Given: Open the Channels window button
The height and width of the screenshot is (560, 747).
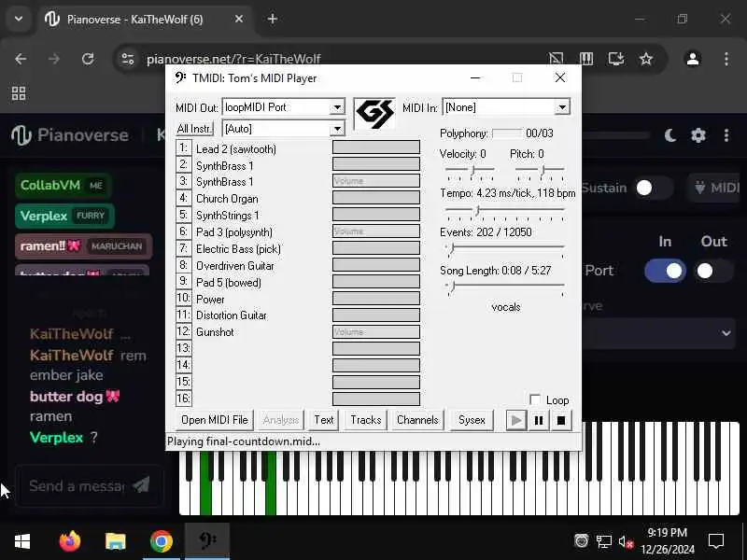Looking at the screenshot, I should pos(417,420).
